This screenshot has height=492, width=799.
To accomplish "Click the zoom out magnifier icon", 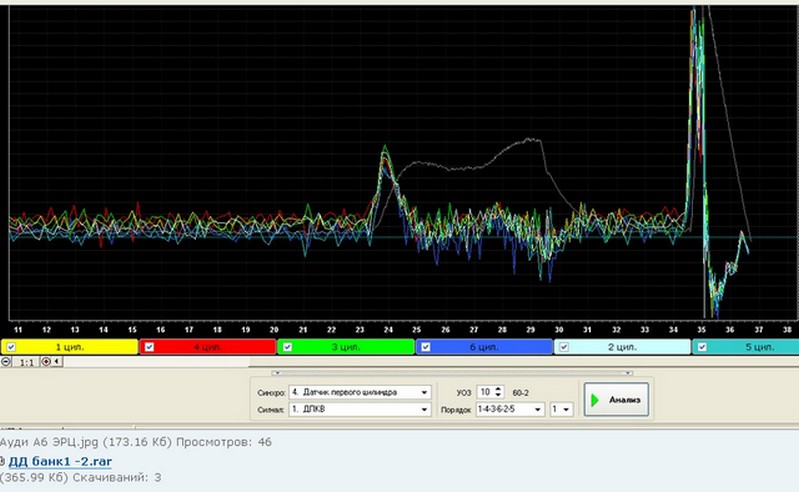I will [x=6, y=362].
